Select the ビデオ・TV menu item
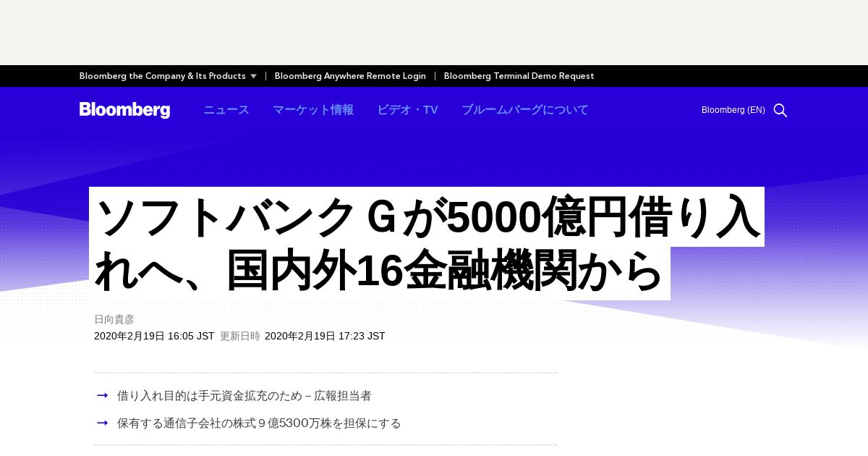The width and height of the screenshot is (868, 456). point(407,110)
